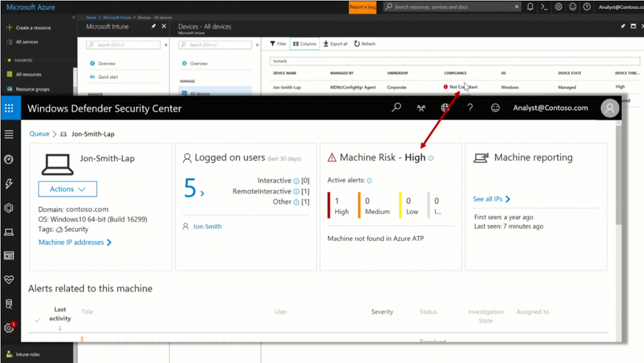Collapse the Intune blade menu chevron
The height and width of the screenshot is (363, 644).
tap(166, 45)
